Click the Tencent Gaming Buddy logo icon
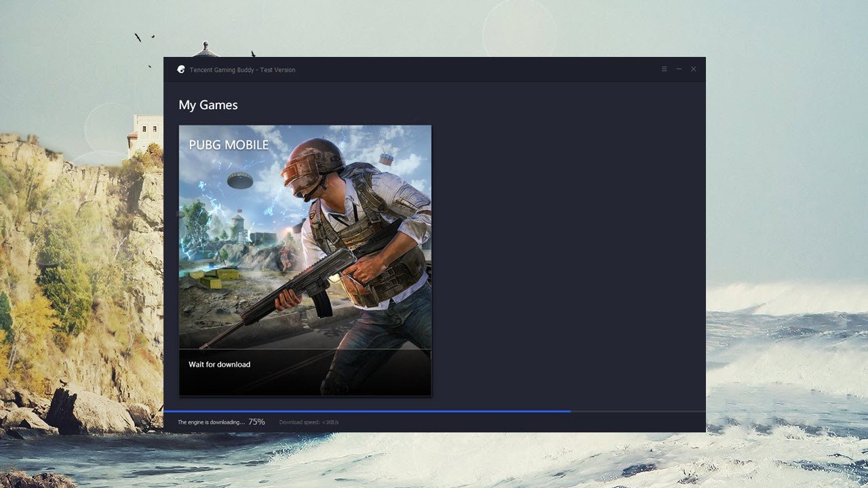 point(181,70)
